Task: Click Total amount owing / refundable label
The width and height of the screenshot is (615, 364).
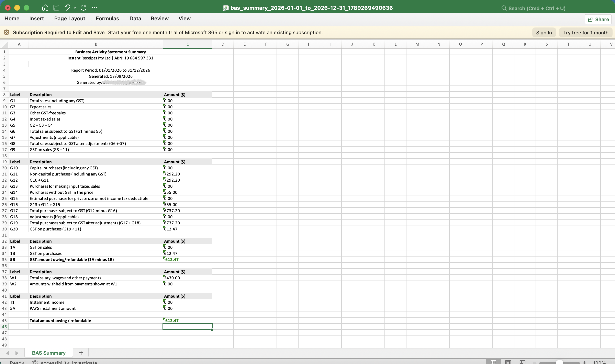Action: point(96,321)
